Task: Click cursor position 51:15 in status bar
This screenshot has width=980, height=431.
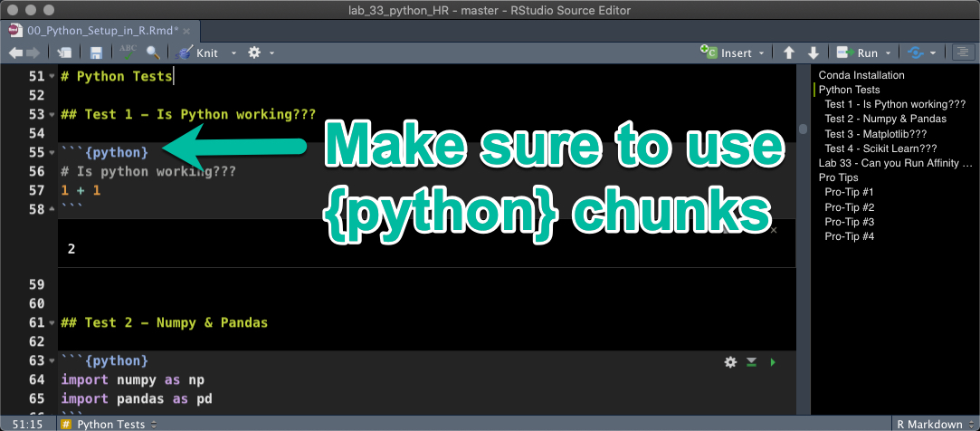Action: (27, 424)
